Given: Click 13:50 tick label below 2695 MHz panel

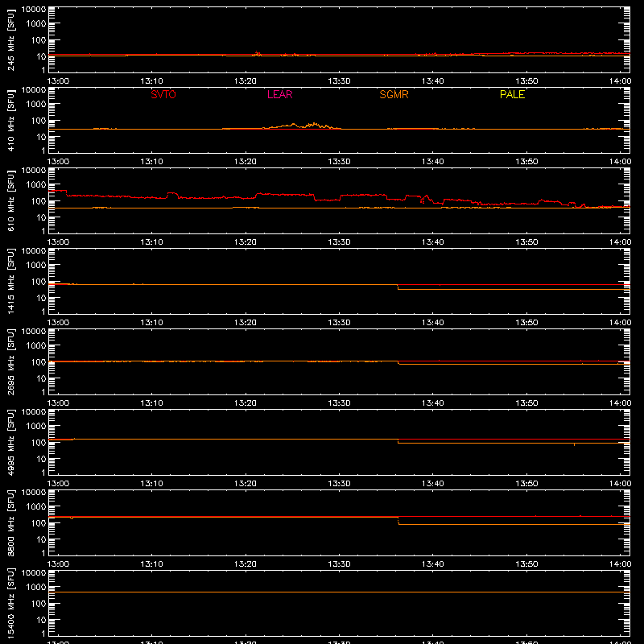Looking at the screenshot, I should 526,403.
